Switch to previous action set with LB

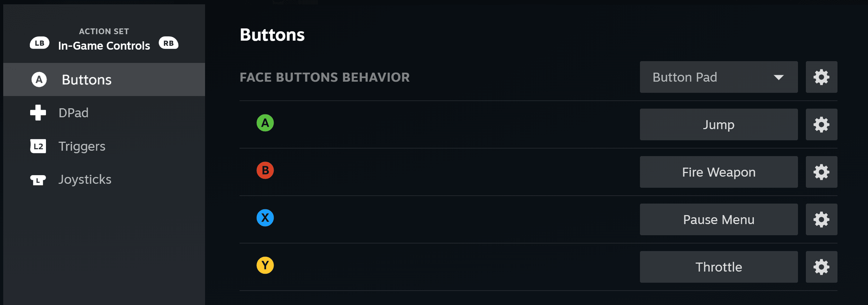[x=40, y=43]
